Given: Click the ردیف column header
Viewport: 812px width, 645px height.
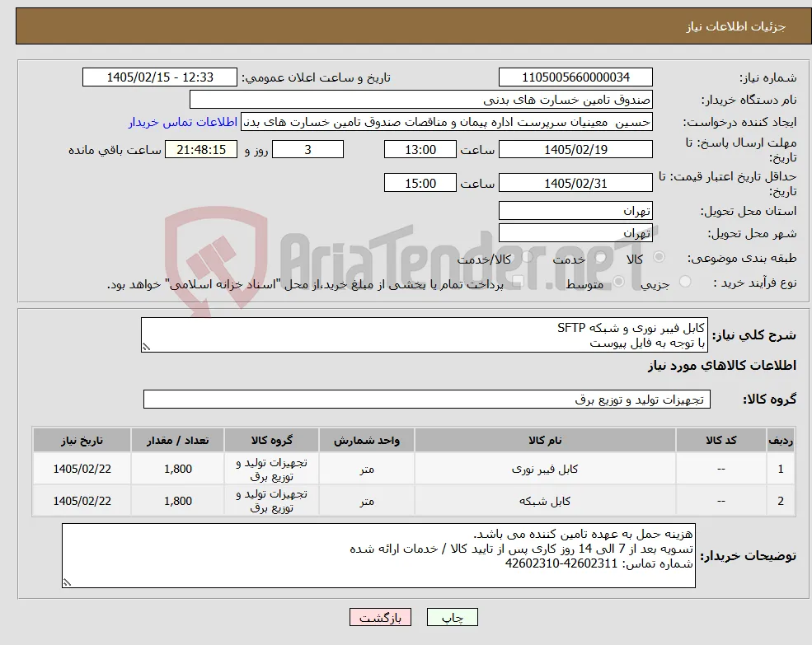Looking at the screenshot, I should (x=781, y=440).
